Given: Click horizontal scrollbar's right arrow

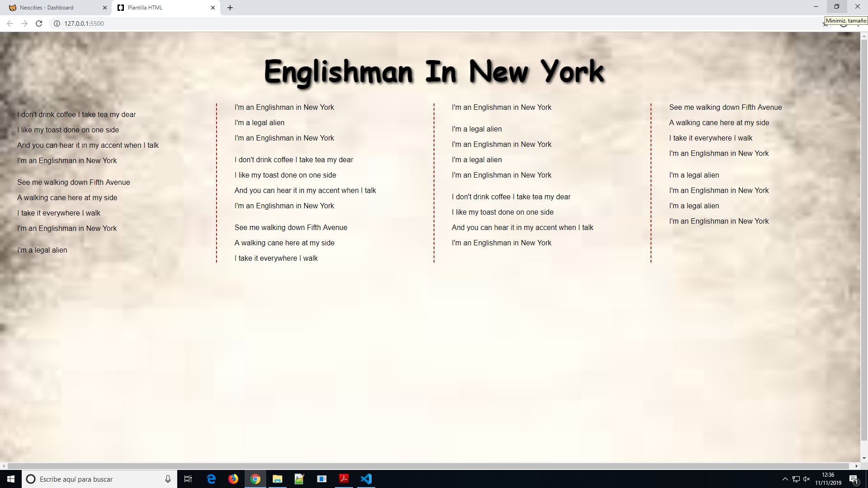Looking at the screenshot, I should click(x=856, y=466).
